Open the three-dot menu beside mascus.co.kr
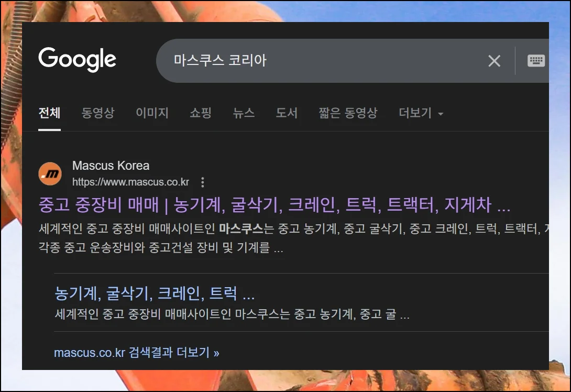 203,182
